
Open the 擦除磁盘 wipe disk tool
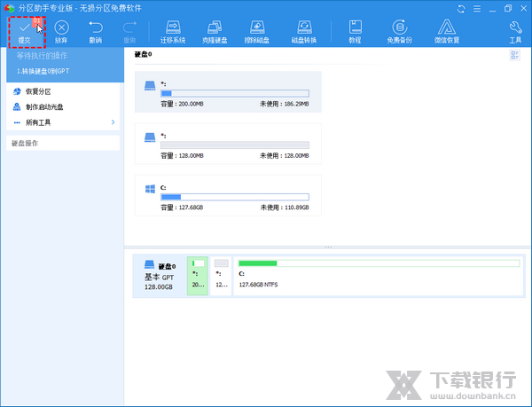pyautogui.click(x=257, y=33)
